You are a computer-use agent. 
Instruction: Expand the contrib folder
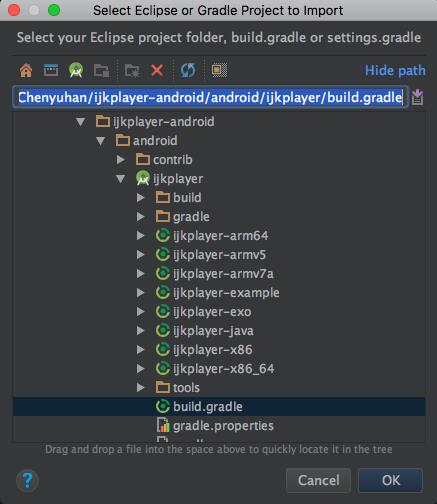pos(121,160)
